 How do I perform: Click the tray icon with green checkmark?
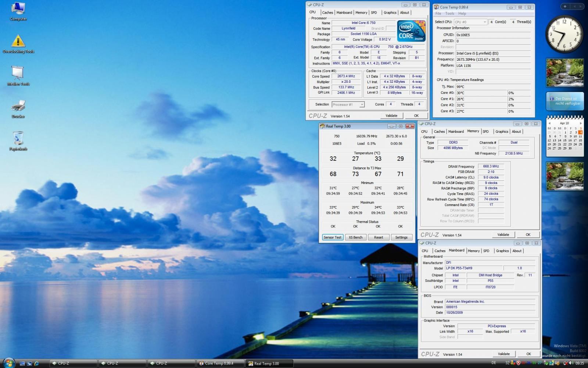[546, 363]
